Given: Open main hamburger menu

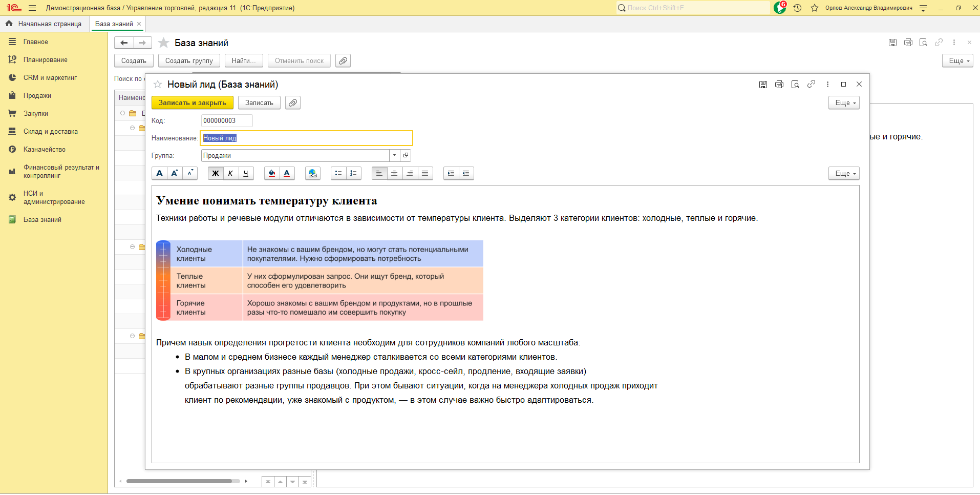Looking at the screenshot, I should pos(32,8).
